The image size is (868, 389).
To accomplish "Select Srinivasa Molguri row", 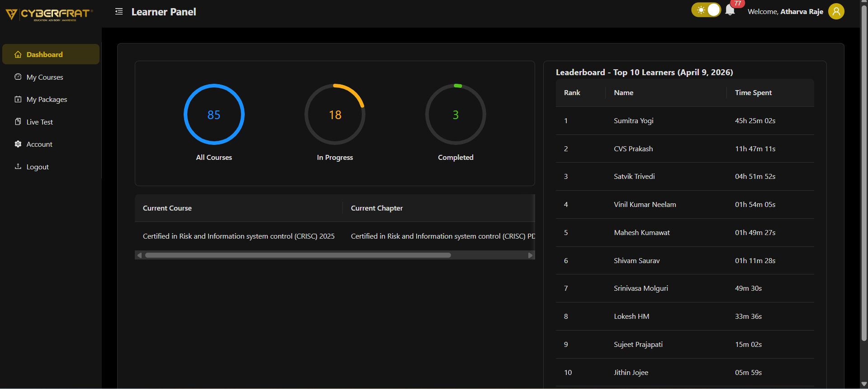I will [685, 288].
